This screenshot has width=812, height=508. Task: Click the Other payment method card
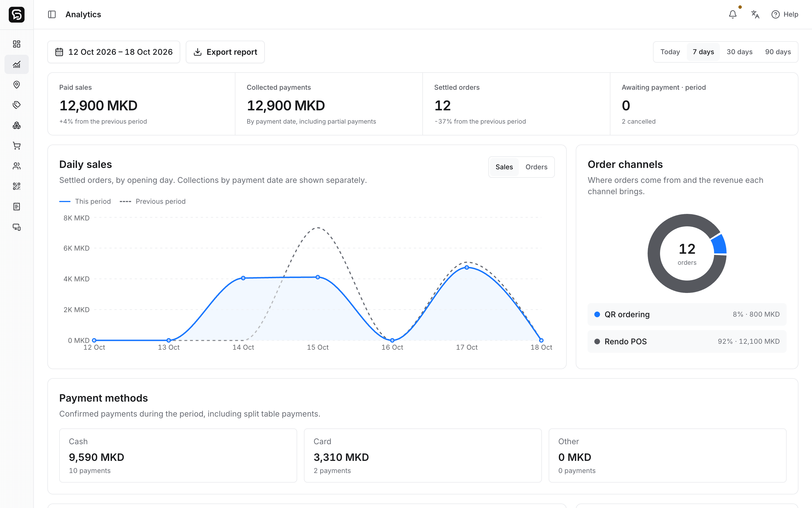tap(667, 456)
